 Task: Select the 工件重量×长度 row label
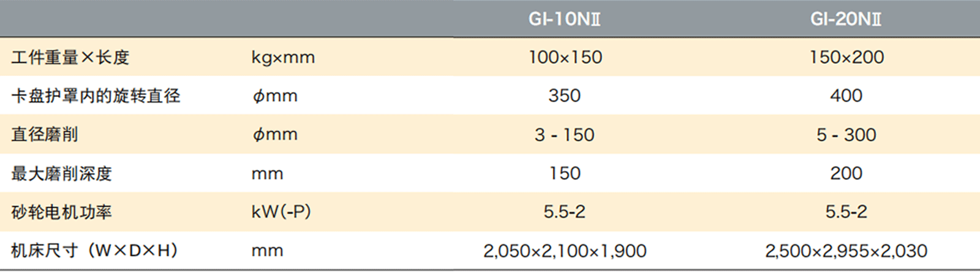[x=70, y=57]
